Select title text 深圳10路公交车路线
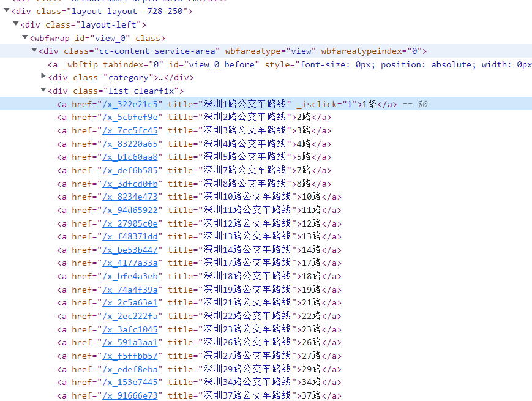The image size is (532, 401). 247,197
